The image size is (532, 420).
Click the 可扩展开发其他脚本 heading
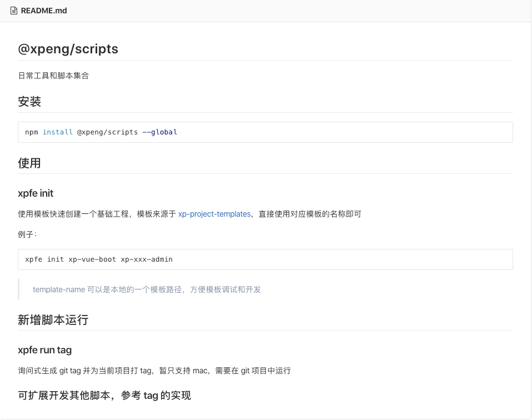coord(104,395)
